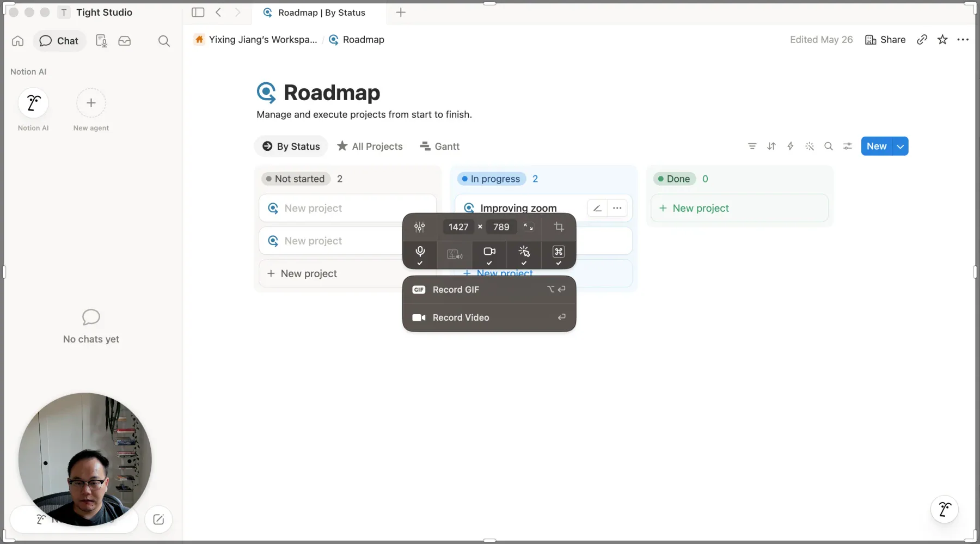Viewport: 980px width, 544px height.
Task: Open the Chat tab in sidebar
Action: pos(59,41)
